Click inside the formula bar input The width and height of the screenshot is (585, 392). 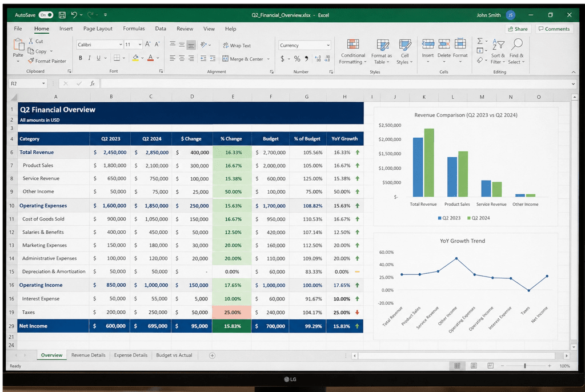(331, 83)
